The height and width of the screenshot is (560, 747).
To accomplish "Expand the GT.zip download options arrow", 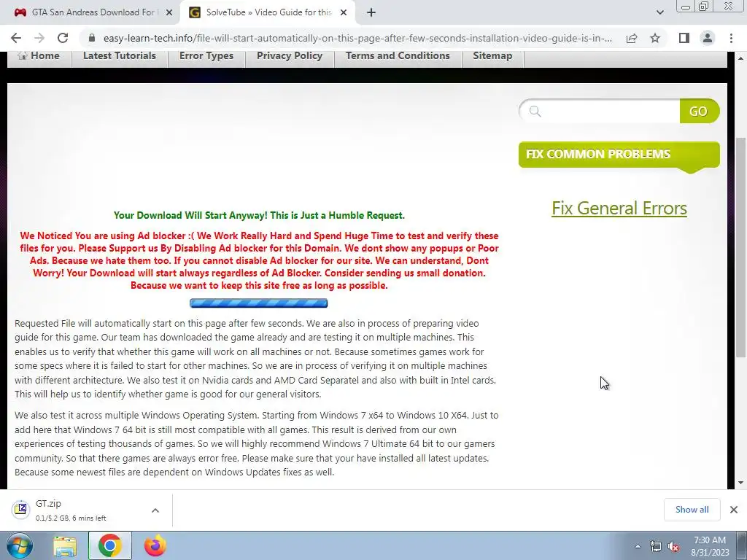I will coord(155,510).
